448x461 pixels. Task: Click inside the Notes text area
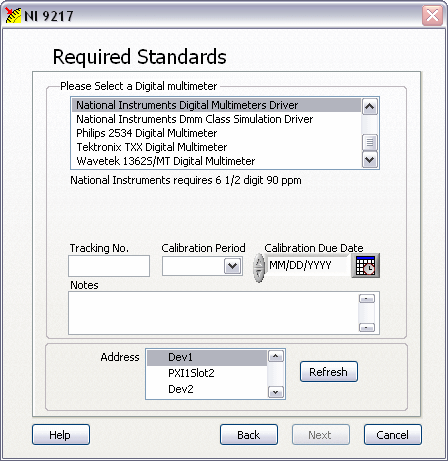click(x=213, y=313)
